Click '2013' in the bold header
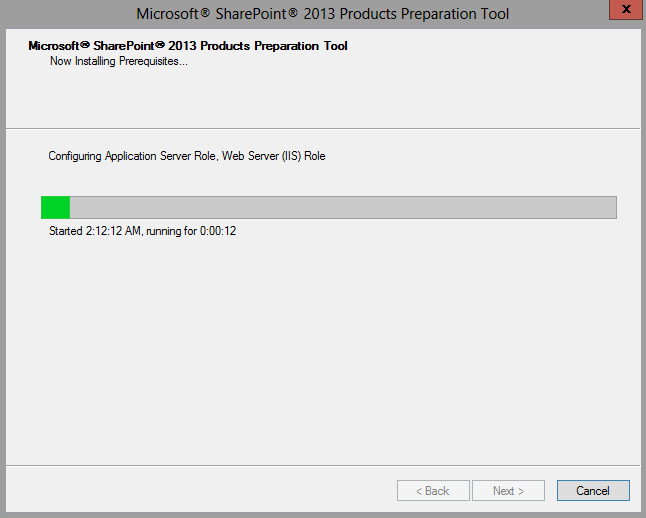646x518 pixels. [x=182, y=46]
